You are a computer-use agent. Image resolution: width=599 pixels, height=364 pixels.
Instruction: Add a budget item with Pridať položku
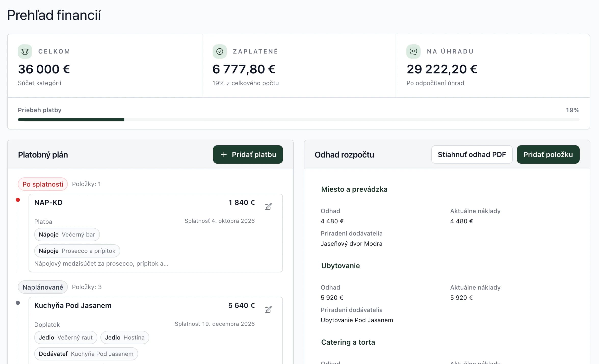pyautogui.click(x=548, y=154)
